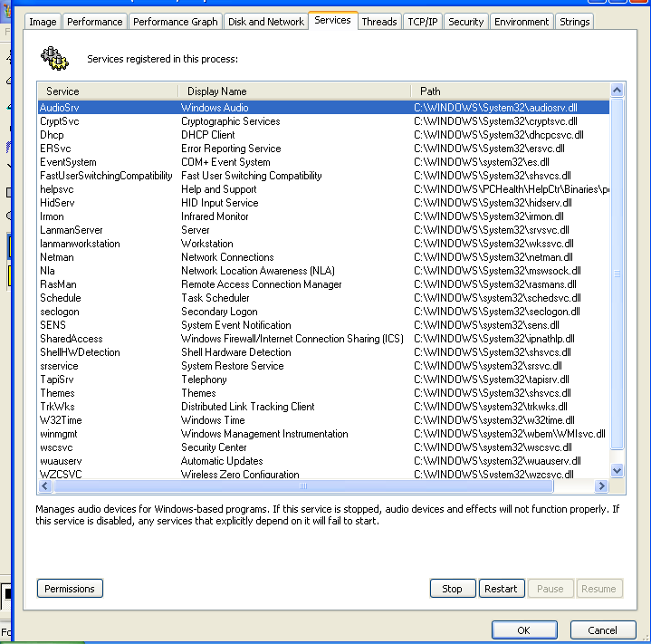Select the SharedAccess service row
651x644 pixels.
[323, 339]
